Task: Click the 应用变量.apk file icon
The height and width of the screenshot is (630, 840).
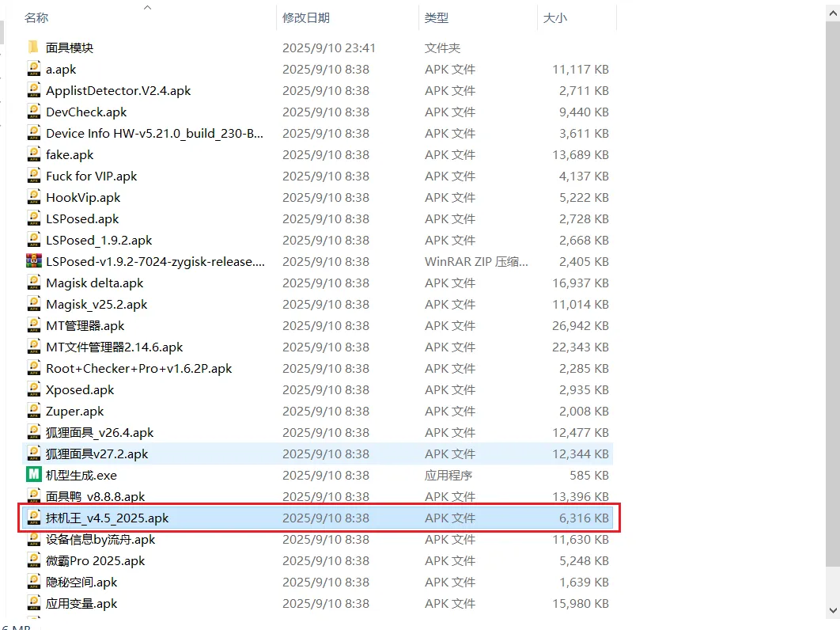Action: 33,603
